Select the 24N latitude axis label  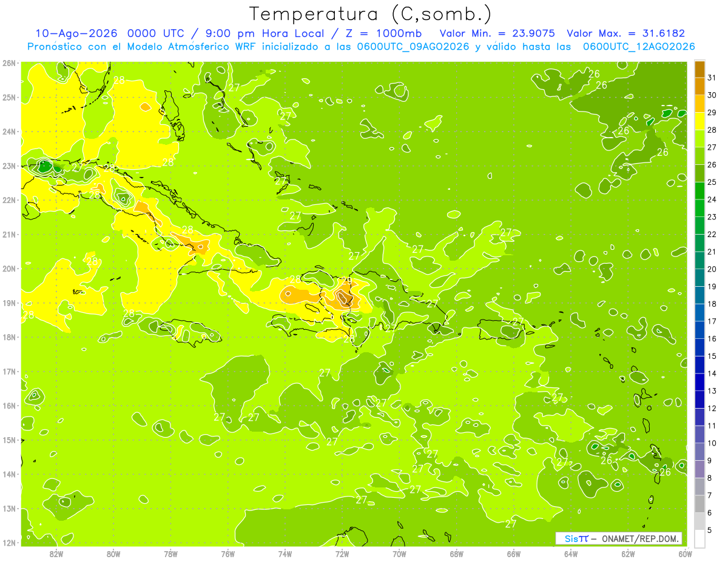(x=8, y=132)
